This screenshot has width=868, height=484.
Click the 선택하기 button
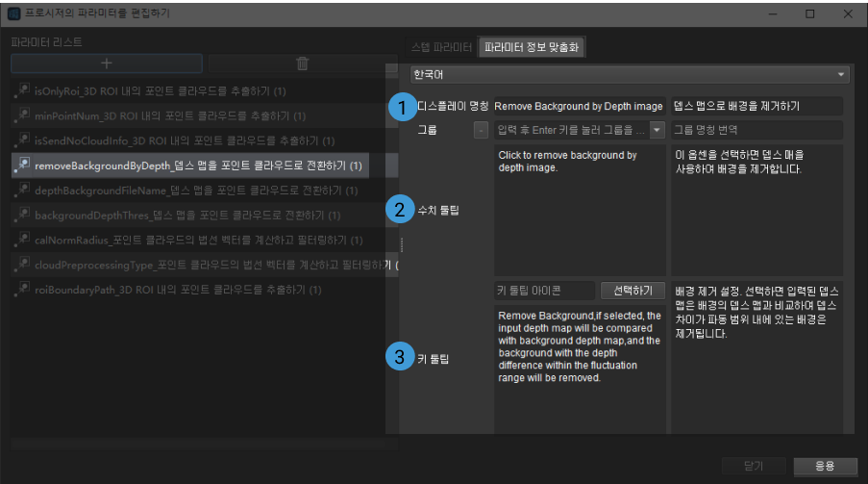coord(632,291)
